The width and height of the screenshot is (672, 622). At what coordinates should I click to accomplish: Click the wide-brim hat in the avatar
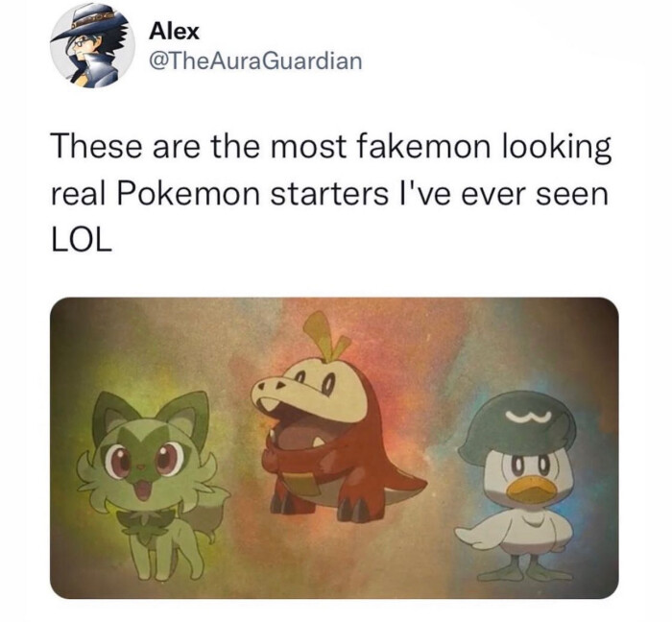92,25
